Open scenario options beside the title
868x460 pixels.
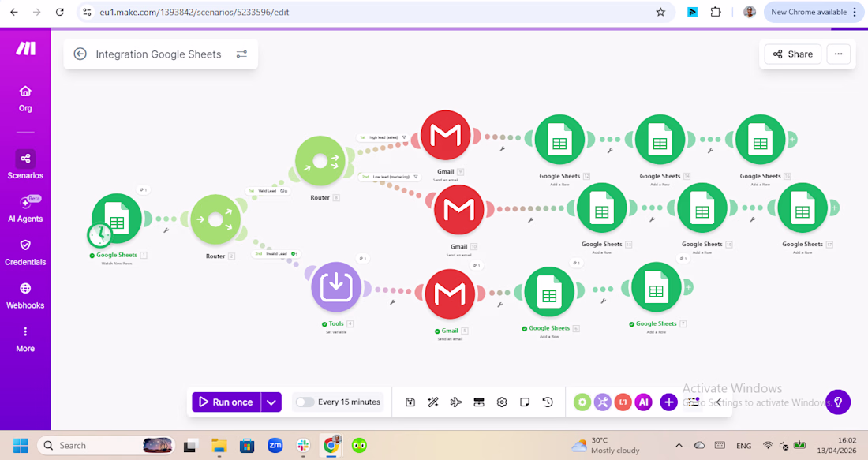pyautogui.click(x=241, y=54)
